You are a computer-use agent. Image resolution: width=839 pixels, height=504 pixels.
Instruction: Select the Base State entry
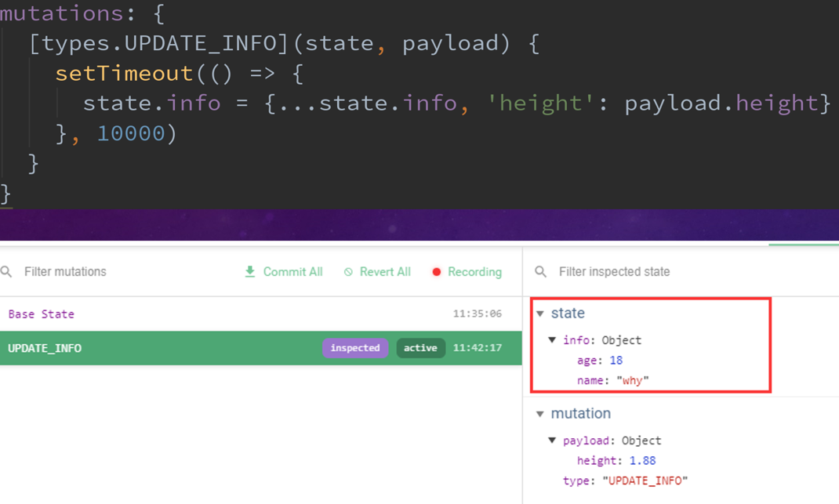(x=42, y=314)
